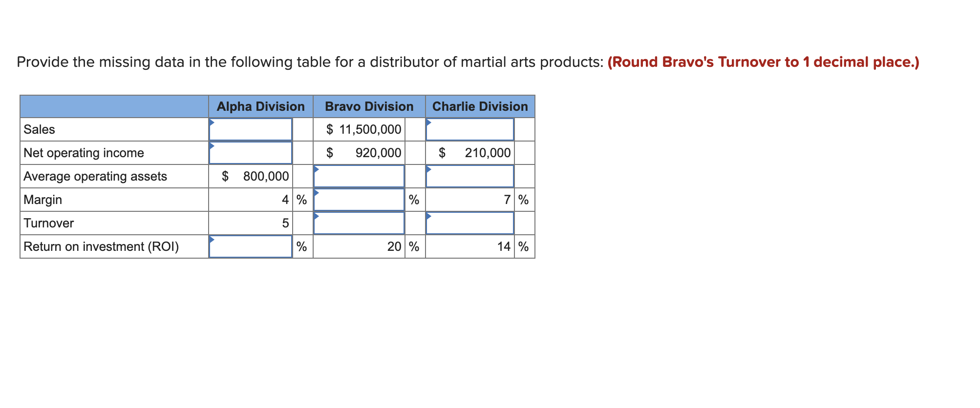Image resolution: width=980 pixels, height=408 pixels.
Task: Click the Bravo Average operating assets input box
Action: click(359, 176)
